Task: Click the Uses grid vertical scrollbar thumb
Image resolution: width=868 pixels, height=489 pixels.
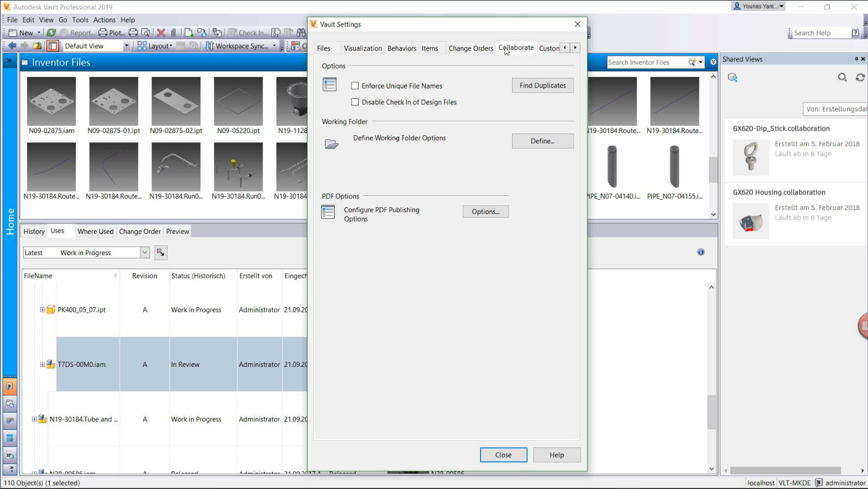Action: pyautogui.click(x=711, y=412)
